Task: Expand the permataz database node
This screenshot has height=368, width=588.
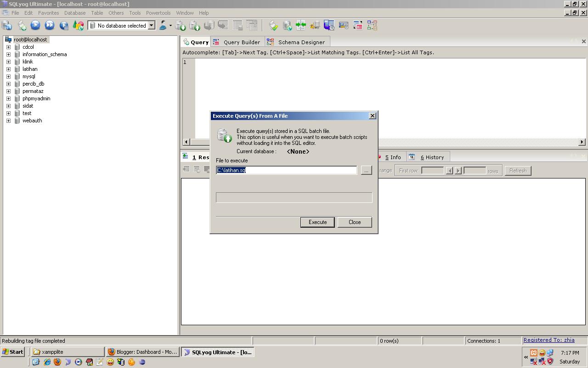Action: [8, 91]
